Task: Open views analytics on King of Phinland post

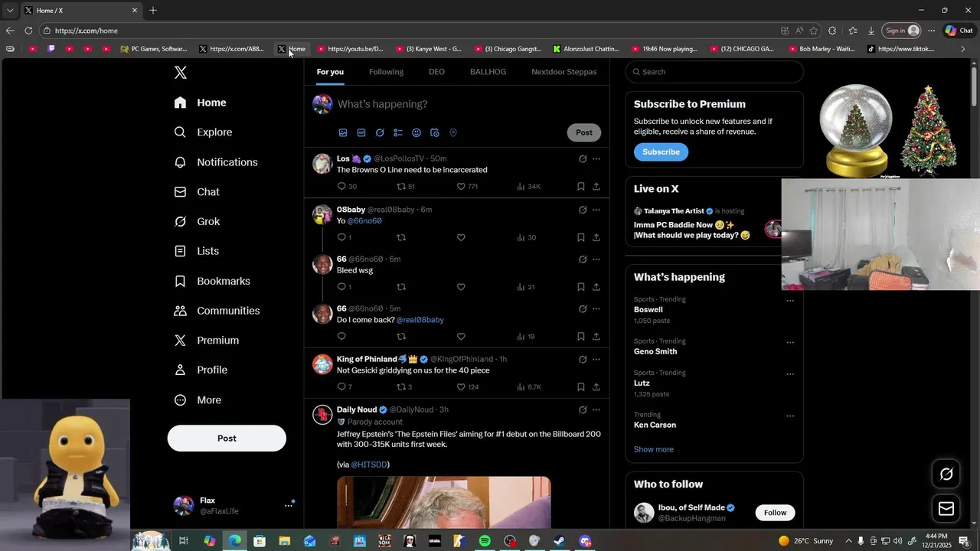Action: tap(529, 387)
